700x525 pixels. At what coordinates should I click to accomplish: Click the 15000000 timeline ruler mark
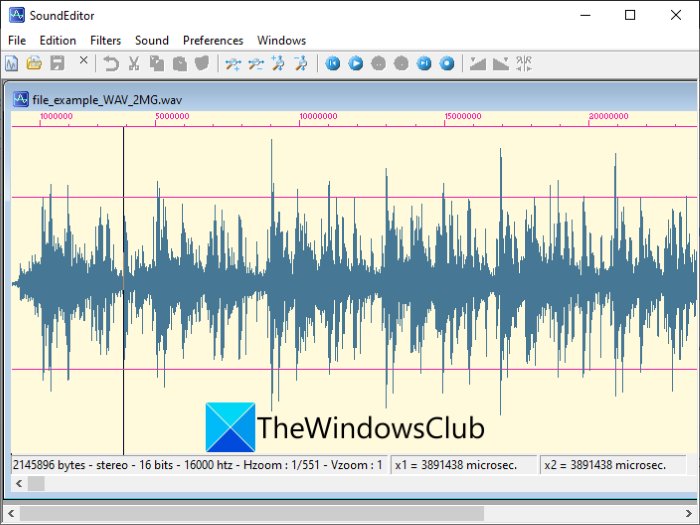point(463,116)
